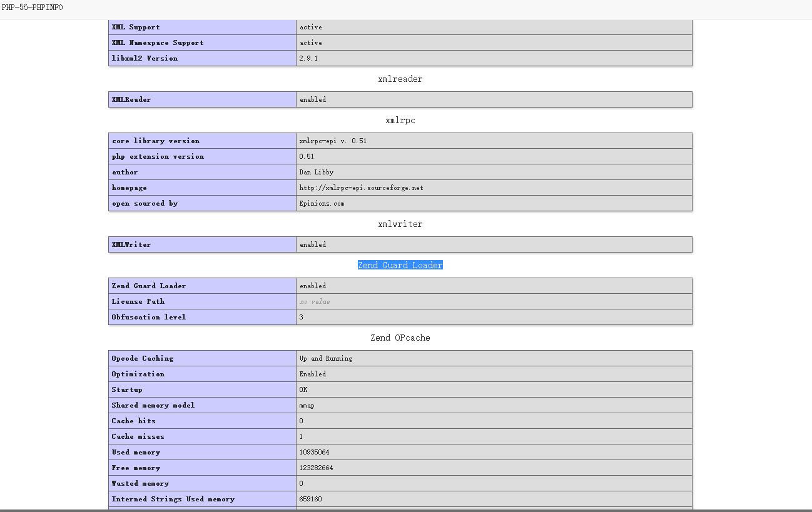
Task: Click Used memory value 10935064
Action: tap(315, 452)
